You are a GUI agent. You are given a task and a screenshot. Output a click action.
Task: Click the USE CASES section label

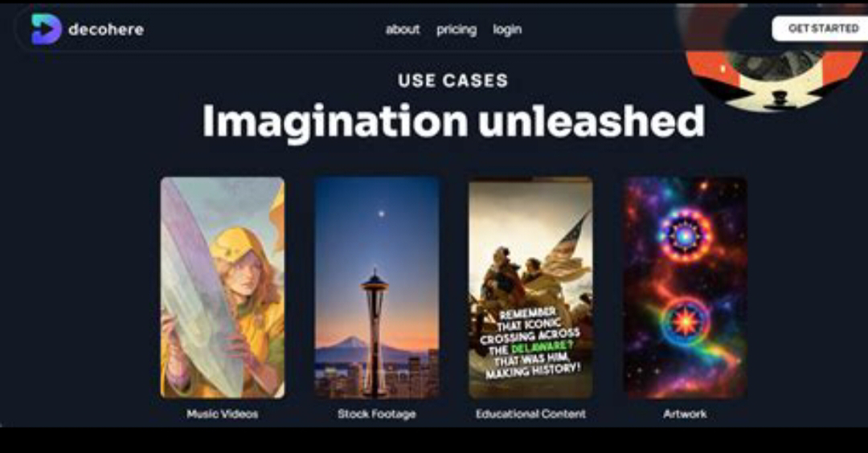[x=452, y=81]
